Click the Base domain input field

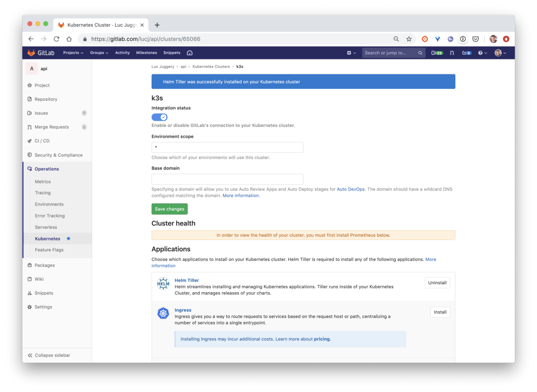tap(227, 179)
